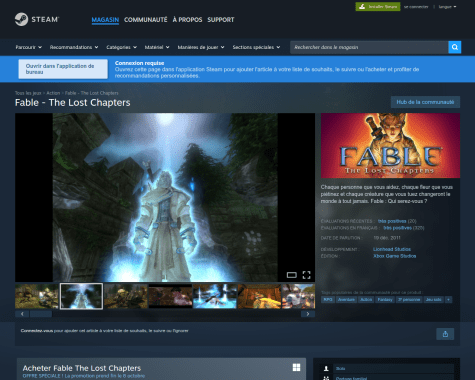Select the Fantasy tag
Image resolution: width=475 pixels, height=380 pixels.
click(x=385, y=300)
